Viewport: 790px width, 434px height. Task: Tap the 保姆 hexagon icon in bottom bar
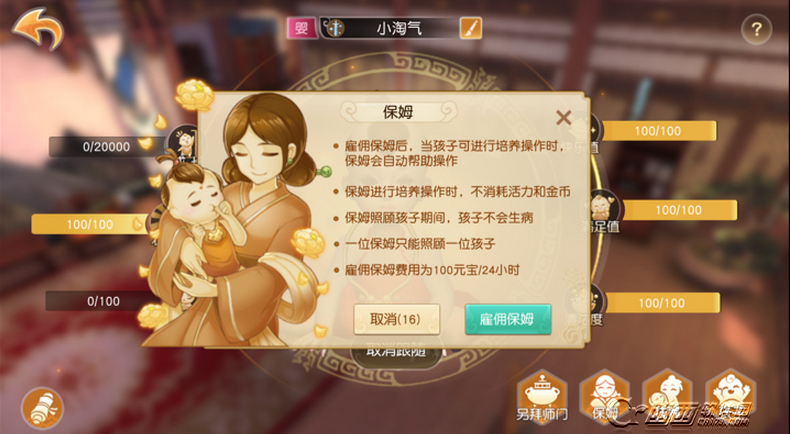point(605,397)
